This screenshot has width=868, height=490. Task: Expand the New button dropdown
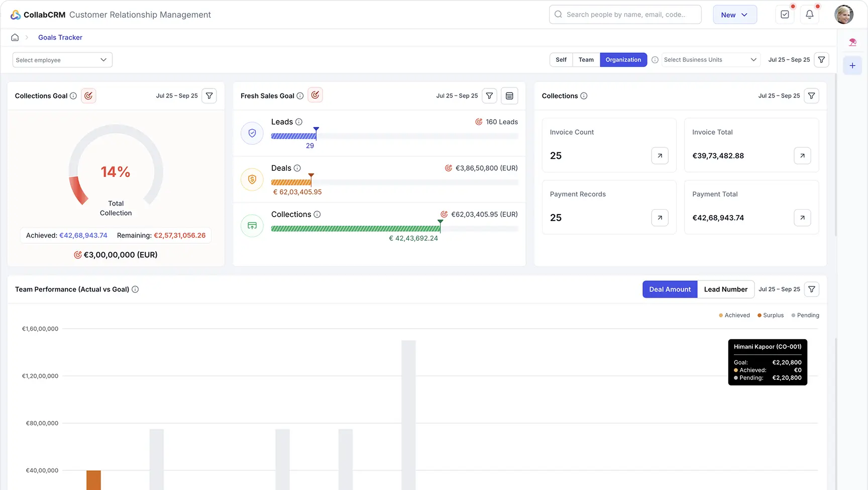click(x=734, y=15)
